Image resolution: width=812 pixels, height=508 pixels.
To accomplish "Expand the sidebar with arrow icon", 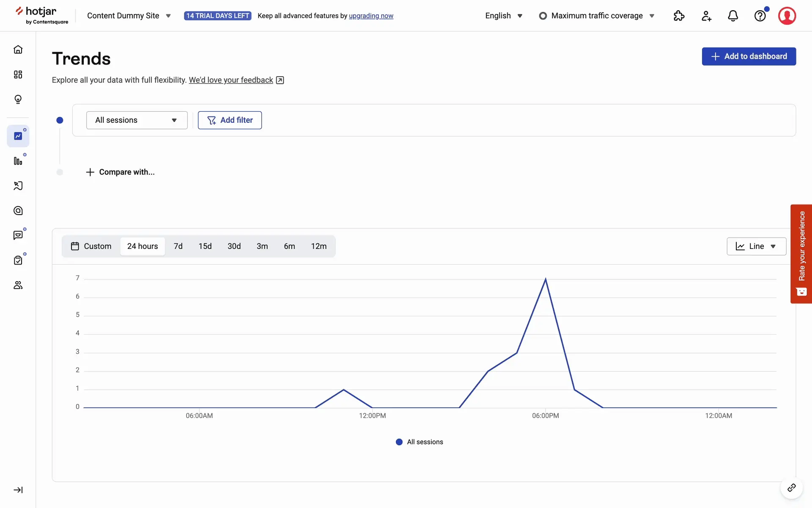I will (x=18, y=490).
